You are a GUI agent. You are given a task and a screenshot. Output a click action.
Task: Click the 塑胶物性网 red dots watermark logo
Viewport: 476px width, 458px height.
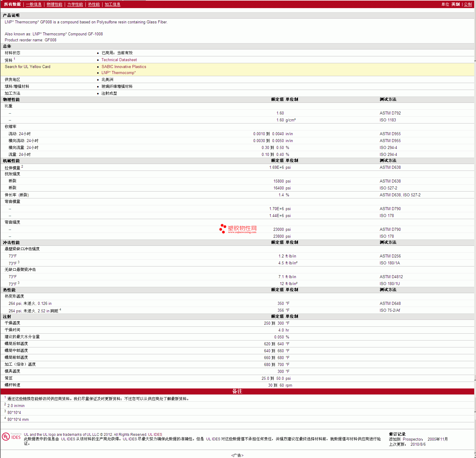point(223,228)
